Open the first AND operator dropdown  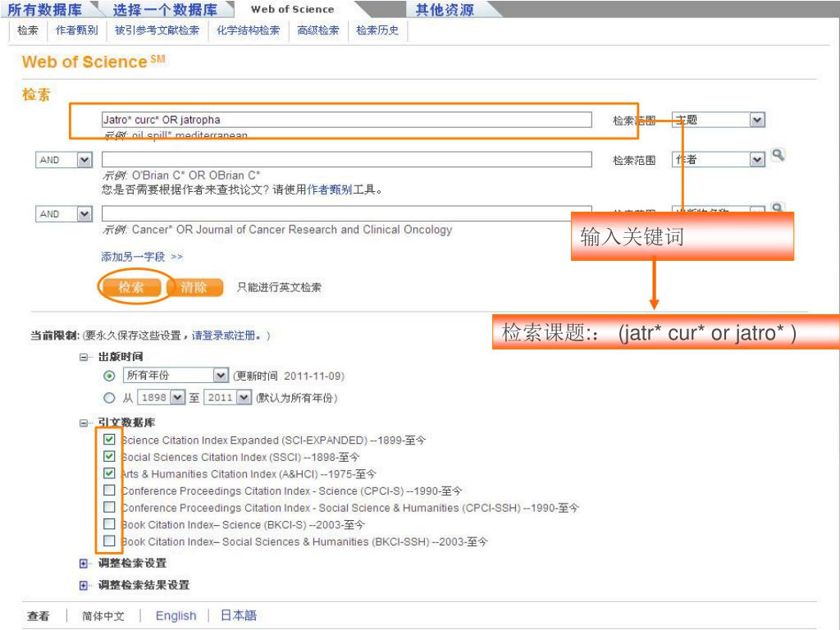click(64, 160)
